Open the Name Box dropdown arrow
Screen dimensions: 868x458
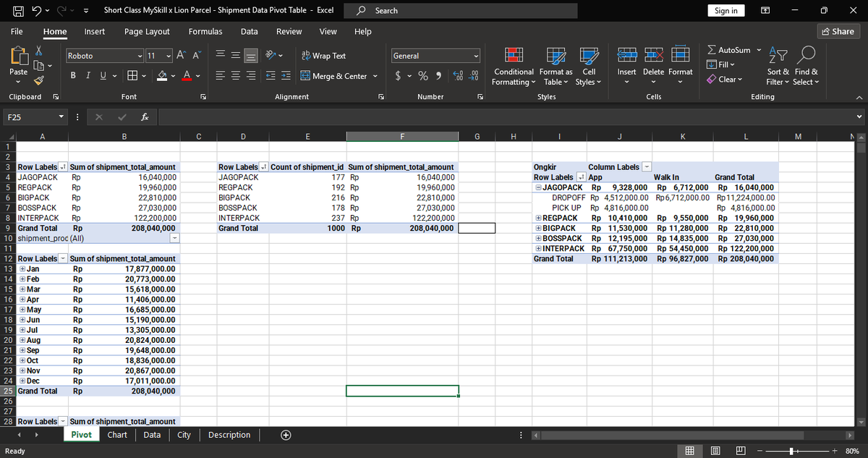[x=61, y=116]
